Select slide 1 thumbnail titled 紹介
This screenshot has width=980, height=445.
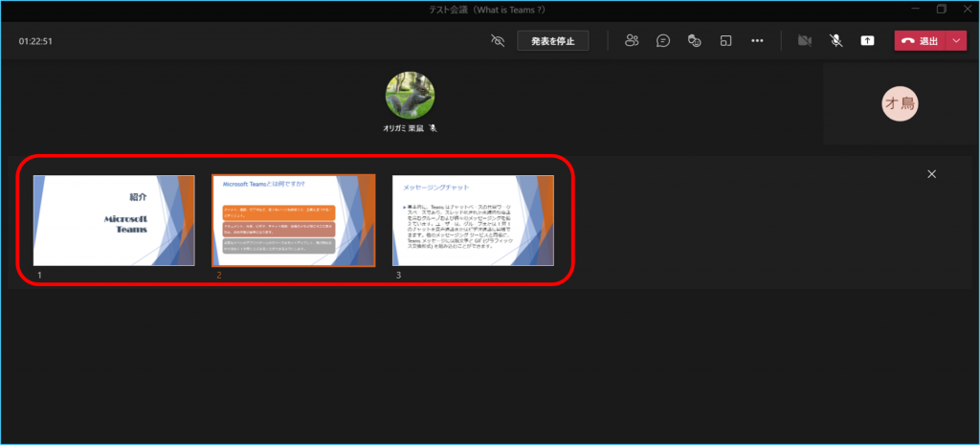click(x=114, y=220)
